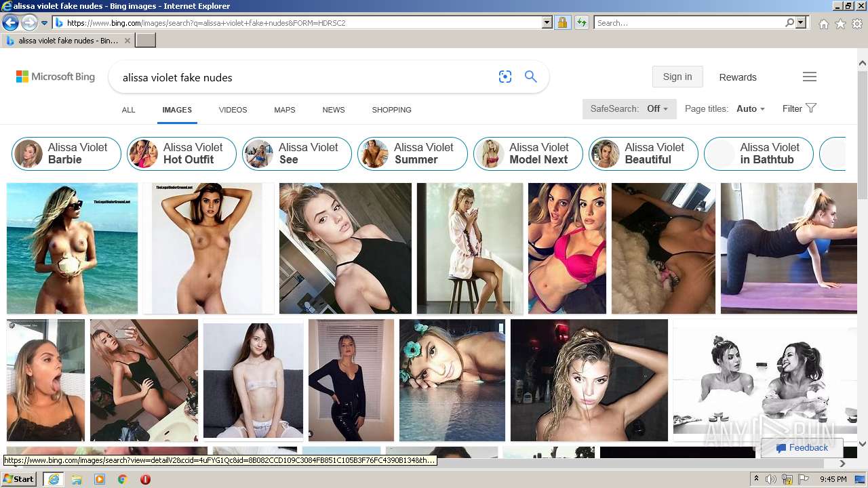868x488 pixels.
Task: Close the current Bing images browser tab
Action: 127,41
